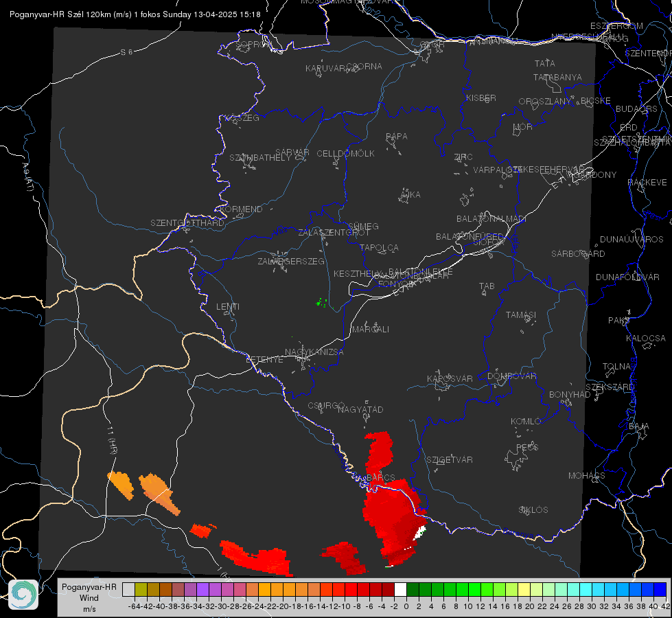Click the LENTI city label

(x=228, y=307)
